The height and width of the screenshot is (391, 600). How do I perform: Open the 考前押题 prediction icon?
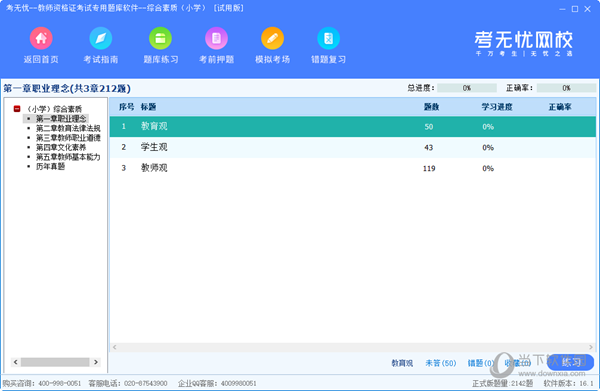pyautogui.click(x=217, y=38)
